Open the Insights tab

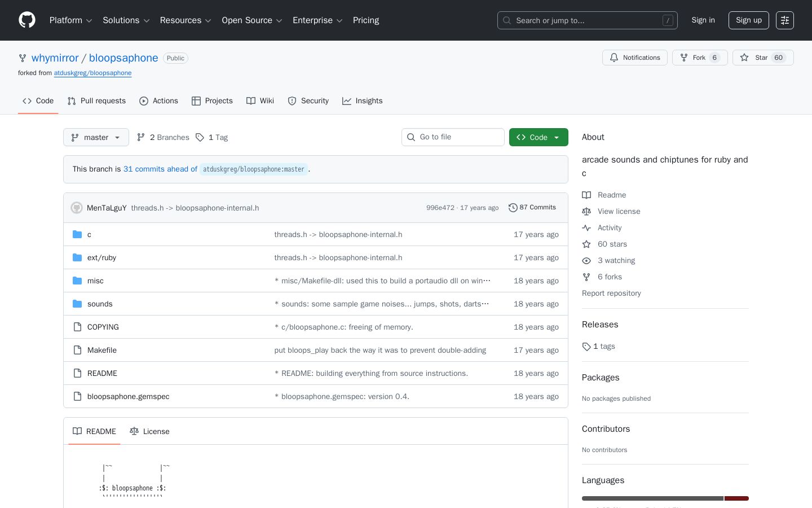tap(362, 101)
